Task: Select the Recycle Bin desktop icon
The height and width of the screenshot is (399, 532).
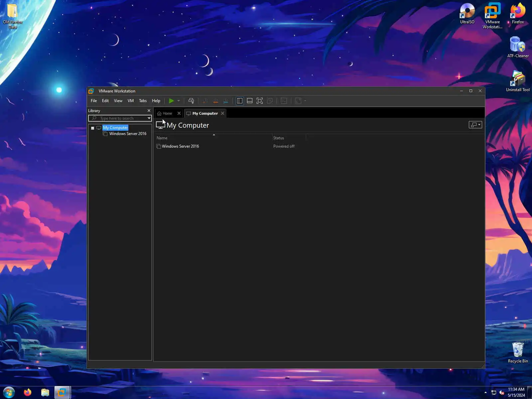Action: [x=518, y=352]
